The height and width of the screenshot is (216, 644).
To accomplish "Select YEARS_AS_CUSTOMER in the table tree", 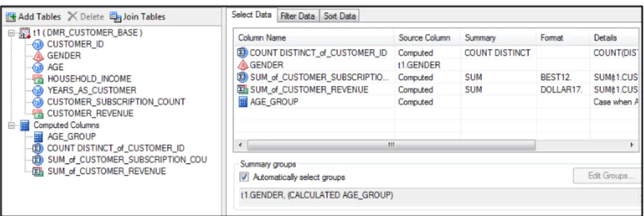I will tap(91, 90).
